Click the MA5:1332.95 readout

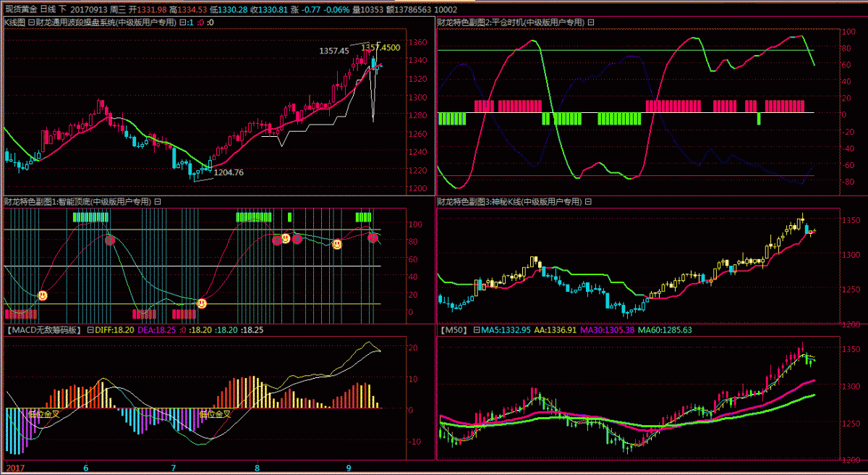tap(506, 329)
